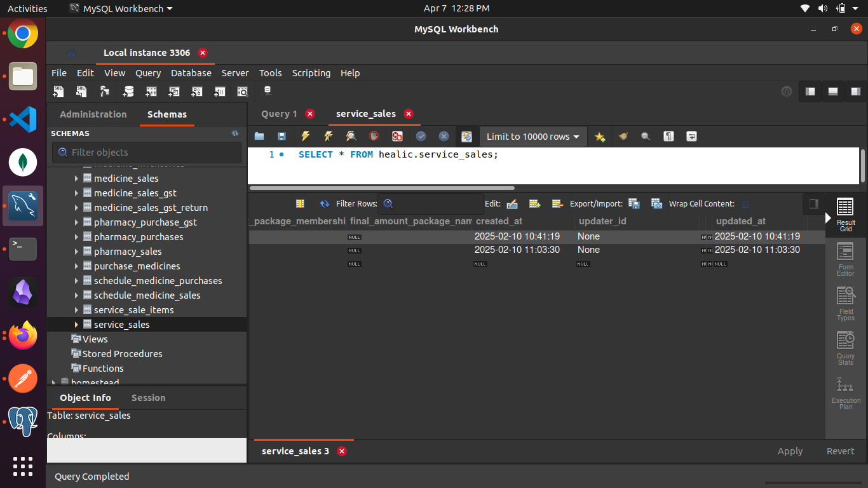Screen dimensions: 868x488
Task: Create a new function toolbar icon
Action: coord(219,91)
